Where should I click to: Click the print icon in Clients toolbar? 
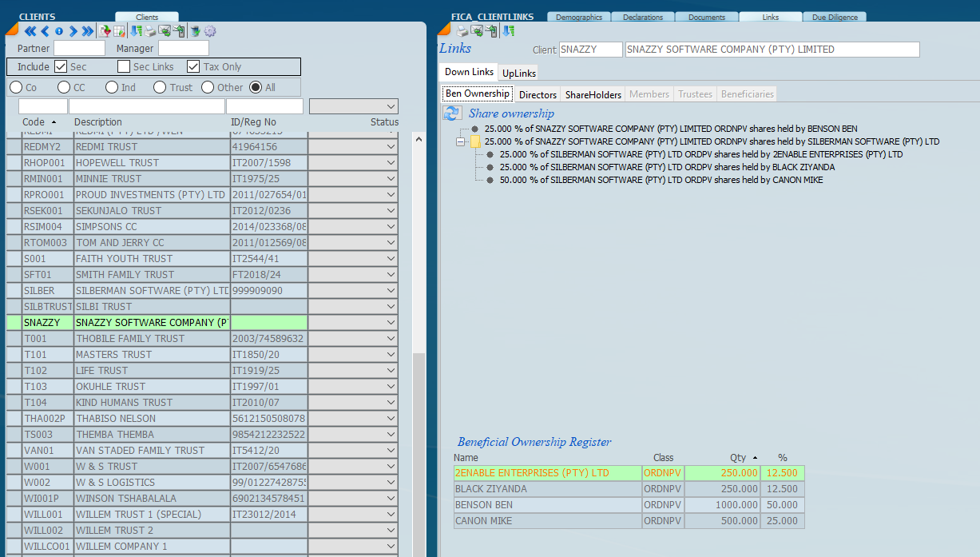tap(150, 31)
